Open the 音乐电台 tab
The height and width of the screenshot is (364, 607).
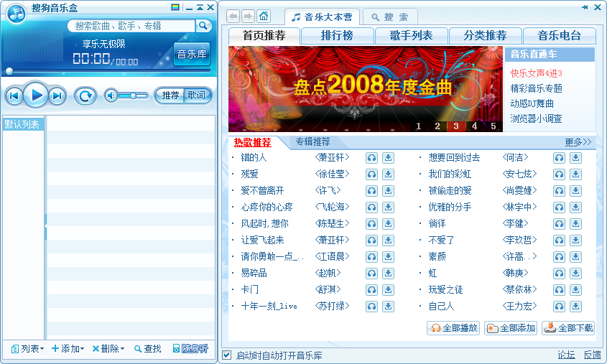560,36
